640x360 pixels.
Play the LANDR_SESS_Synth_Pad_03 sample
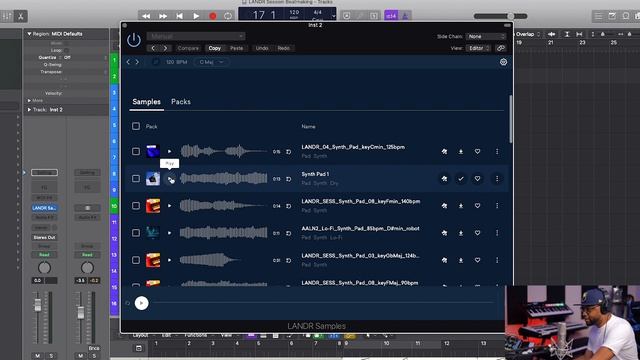click(169, 260)
